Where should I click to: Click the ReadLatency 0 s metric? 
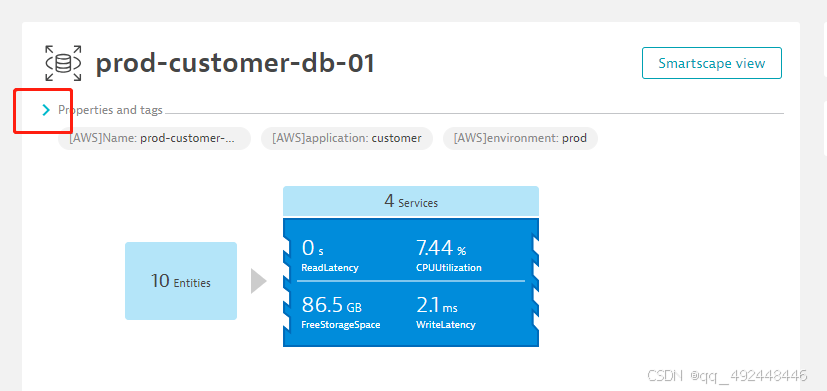330,255
